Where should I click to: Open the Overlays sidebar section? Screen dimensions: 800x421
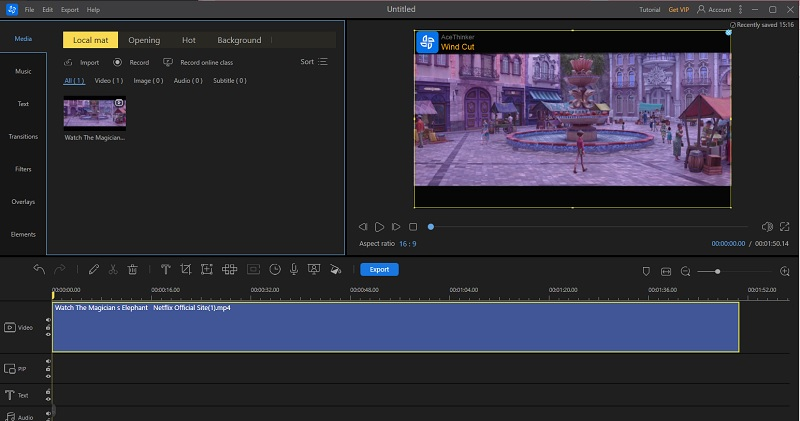point(23,202)
